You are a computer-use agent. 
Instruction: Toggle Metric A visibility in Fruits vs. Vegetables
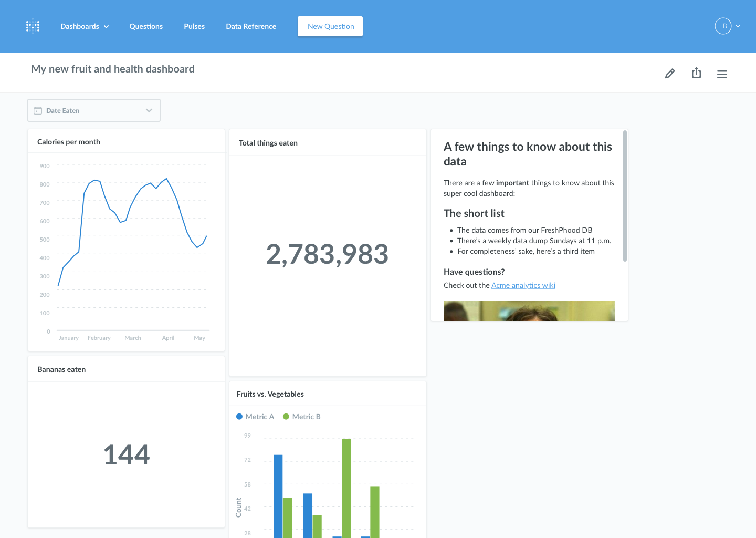point(255,416)
